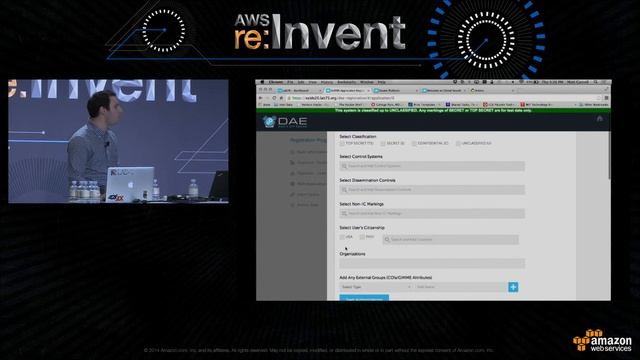
Task: Click the DAE logo in header
Action: pos(285,122)
